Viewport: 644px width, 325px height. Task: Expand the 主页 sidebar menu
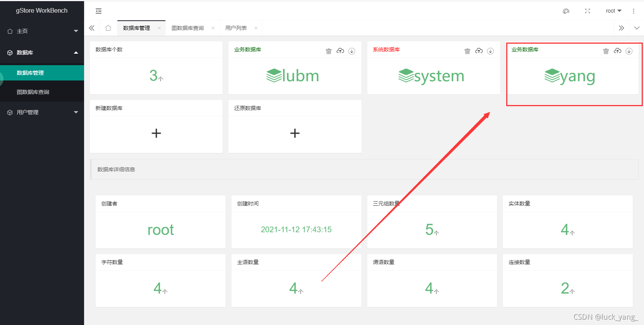[42, 31]
